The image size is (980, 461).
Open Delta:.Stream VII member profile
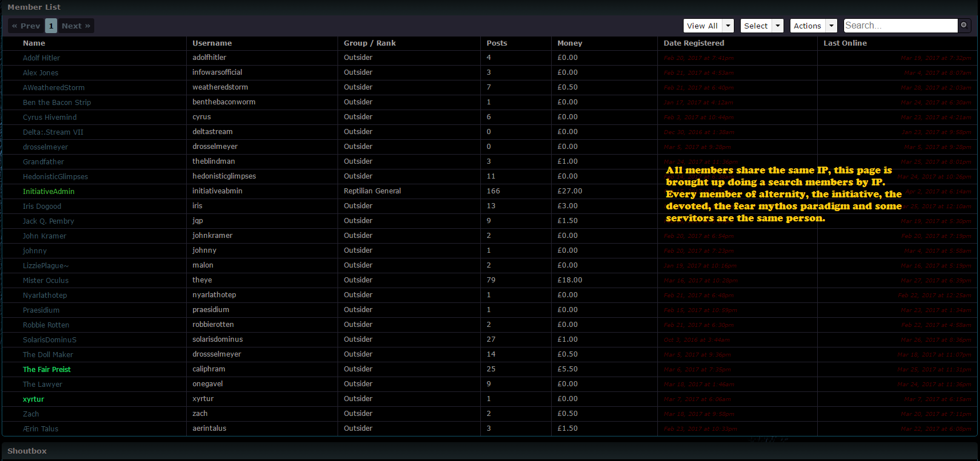tap(53, 132)
